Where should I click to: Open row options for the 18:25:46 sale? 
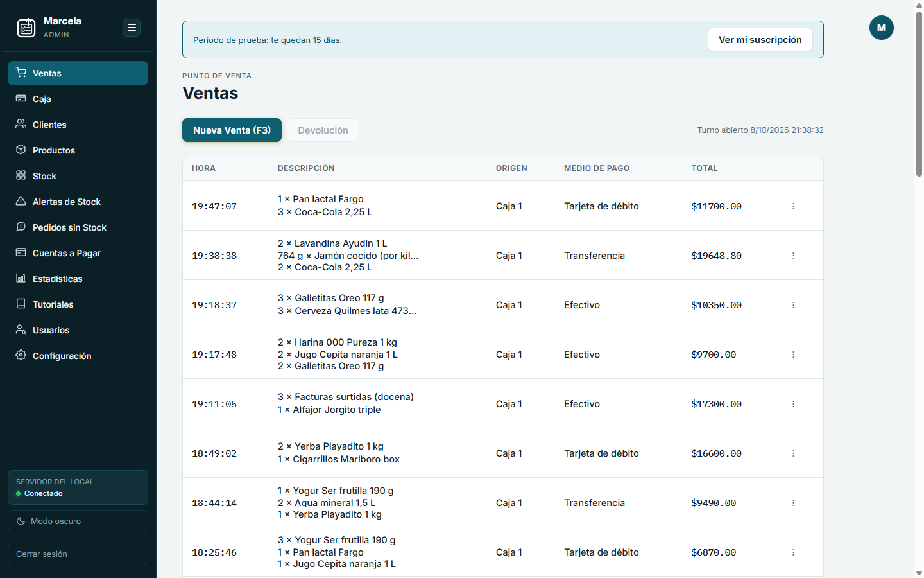click(793, 552)
